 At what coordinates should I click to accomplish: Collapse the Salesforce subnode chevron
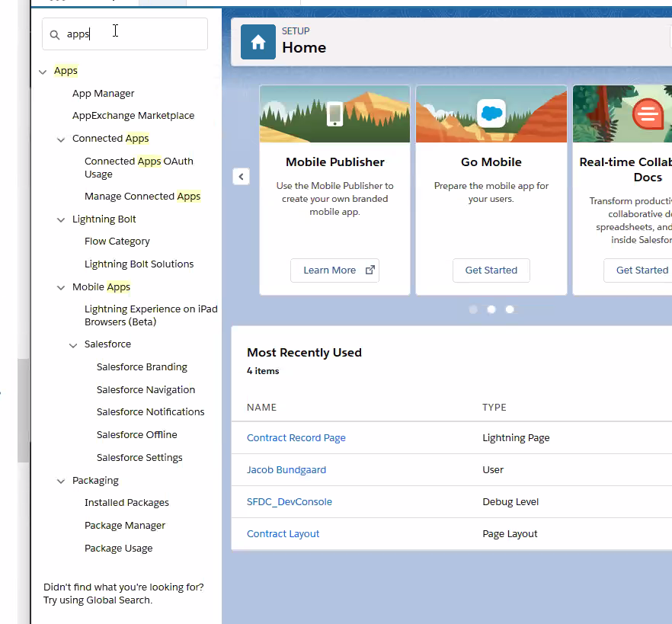click(73, 345)
